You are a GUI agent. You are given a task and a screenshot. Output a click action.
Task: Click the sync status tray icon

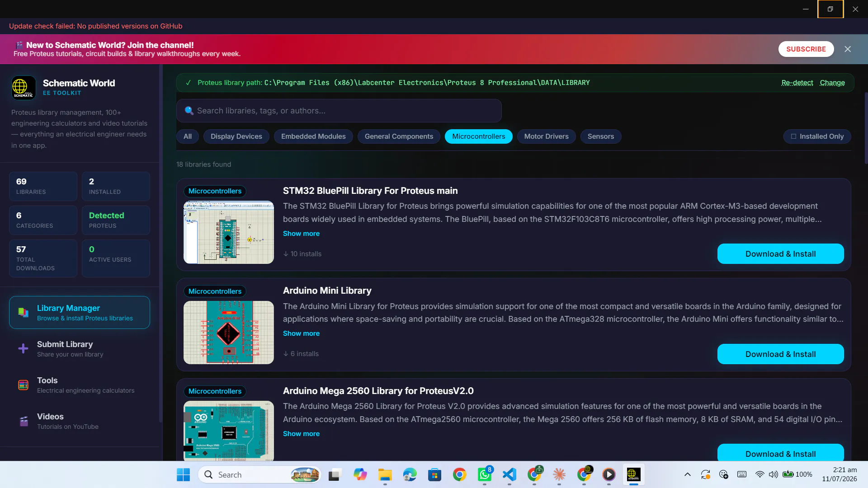coord(706,474)
